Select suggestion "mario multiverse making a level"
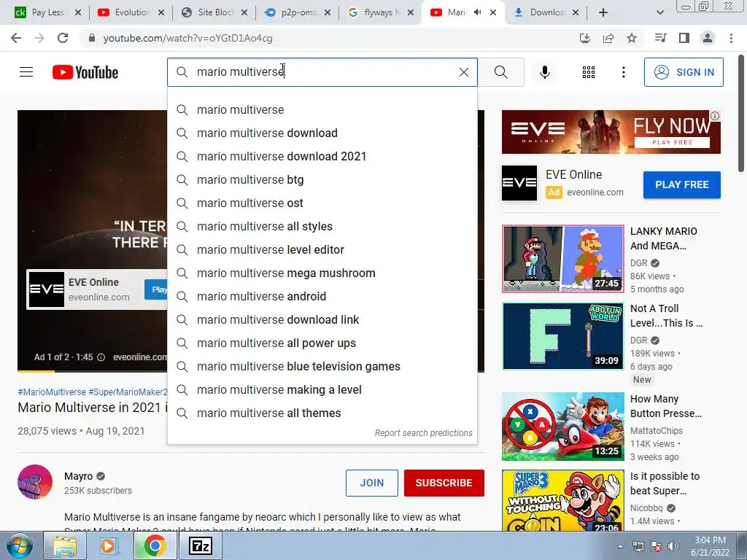This screenshot has width=747, height=560. point(322,389)
